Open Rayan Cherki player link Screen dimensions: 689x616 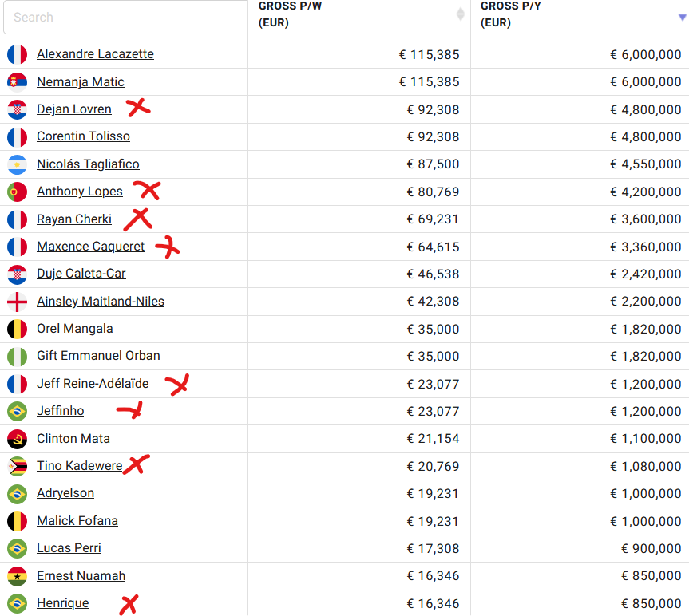tap(74, 219)
